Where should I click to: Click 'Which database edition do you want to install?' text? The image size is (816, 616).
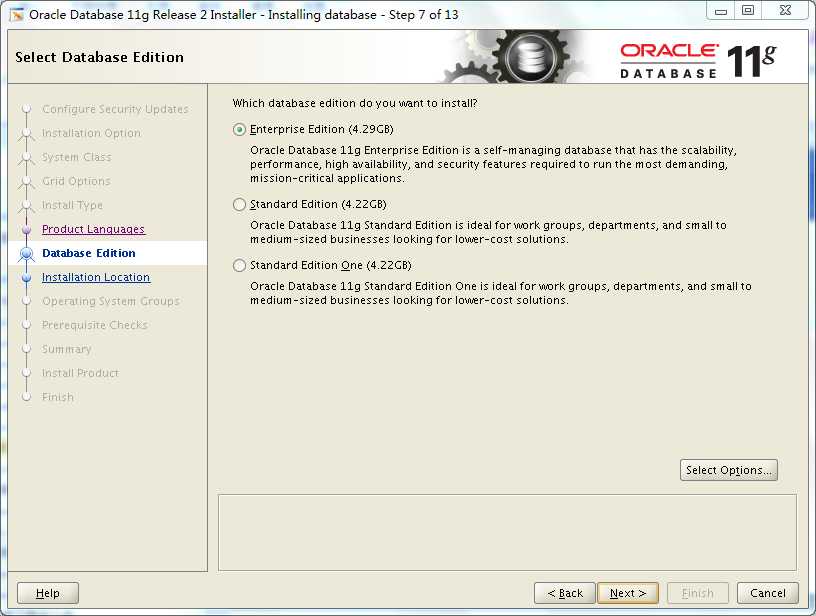tap(355, 103)
